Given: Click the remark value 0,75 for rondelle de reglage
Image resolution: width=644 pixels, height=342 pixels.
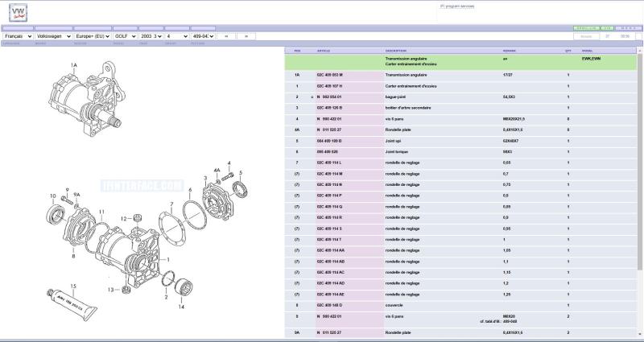Looking at the screenshot, I should [x=507, y=185].
